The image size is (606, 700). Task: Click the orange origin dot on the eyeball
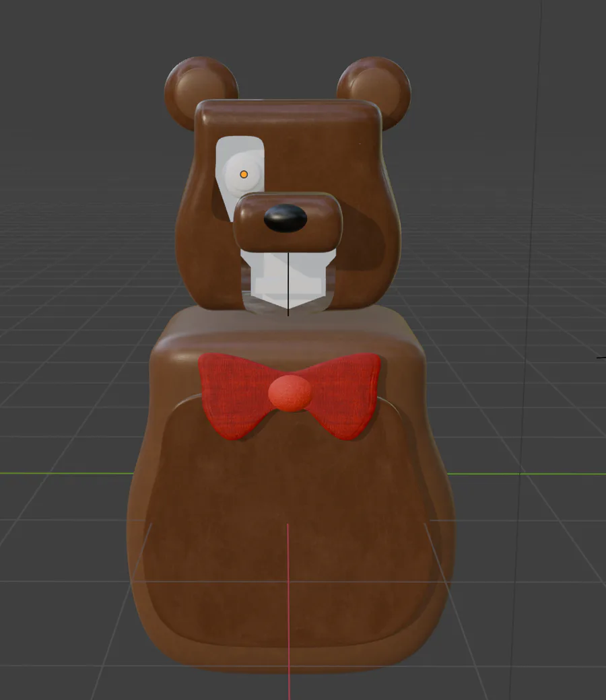[x=244, y=174]
